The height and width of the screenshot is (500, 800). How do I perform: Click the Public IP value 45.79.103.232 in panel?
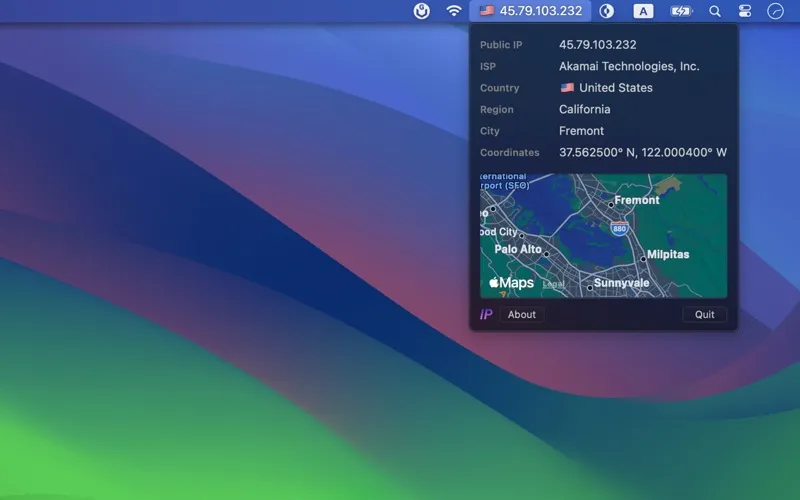(597, 44)
